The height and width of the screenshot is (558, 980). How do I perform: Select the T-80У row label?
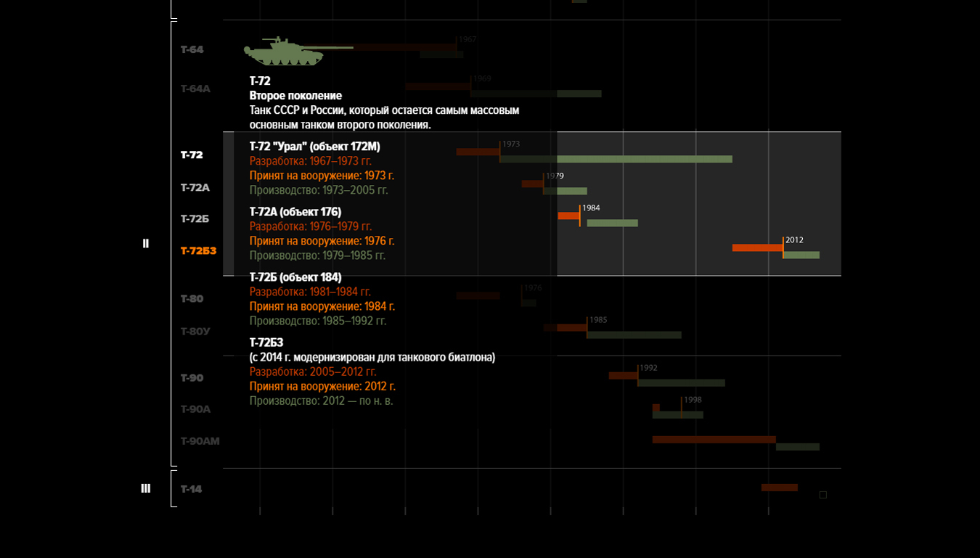point(195,331)
